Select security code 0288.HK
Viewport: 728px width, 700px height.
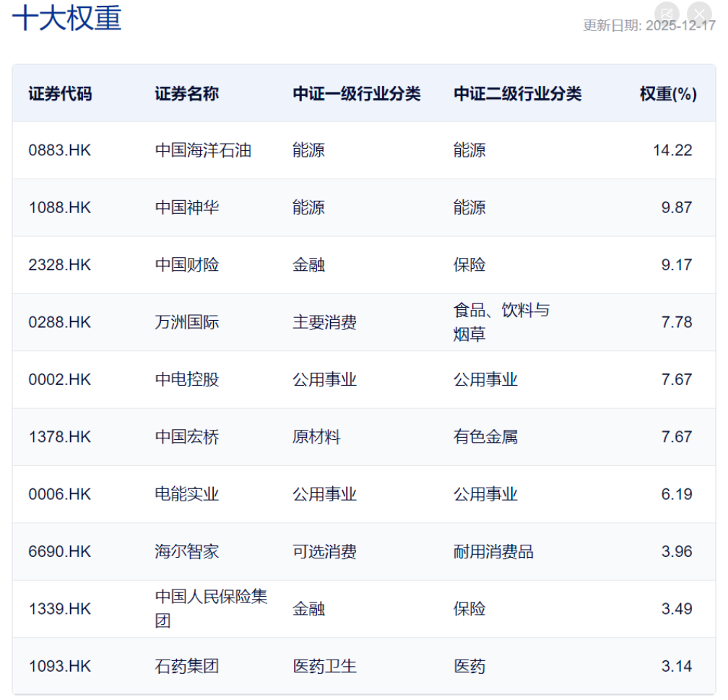[59, 322]
